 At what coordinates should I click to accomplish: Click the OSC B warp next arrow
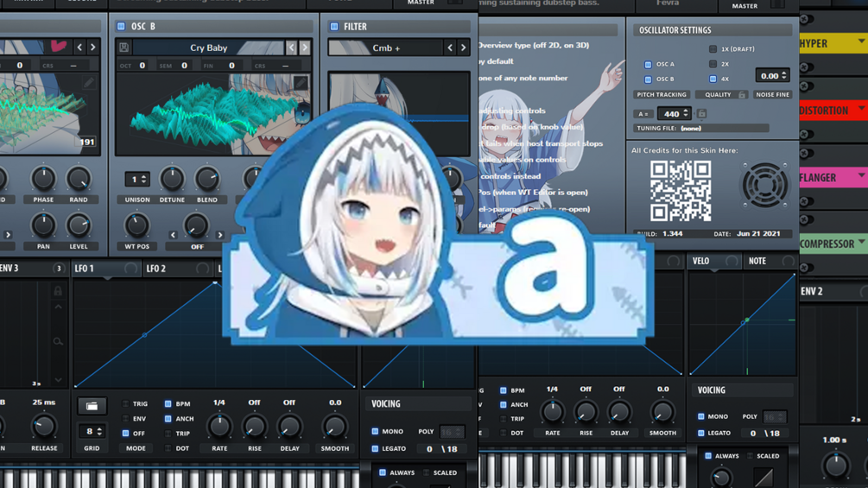[219, 235]
